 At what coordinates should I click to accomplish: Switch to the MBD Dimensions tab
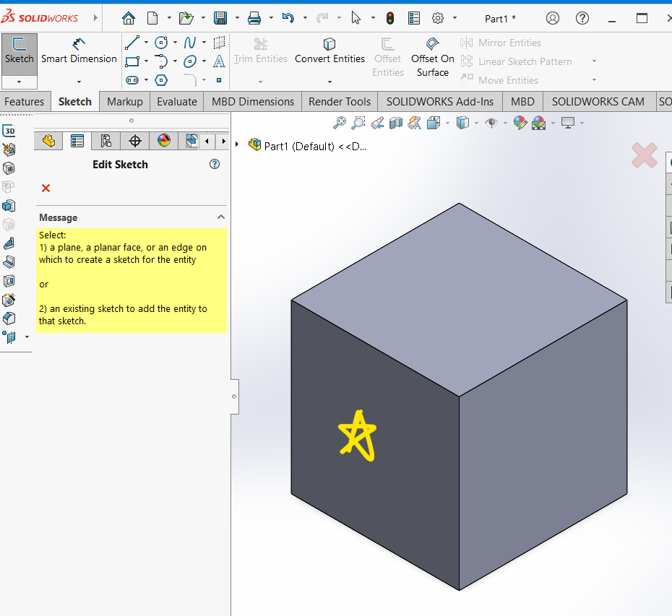[x=253, y=102]
